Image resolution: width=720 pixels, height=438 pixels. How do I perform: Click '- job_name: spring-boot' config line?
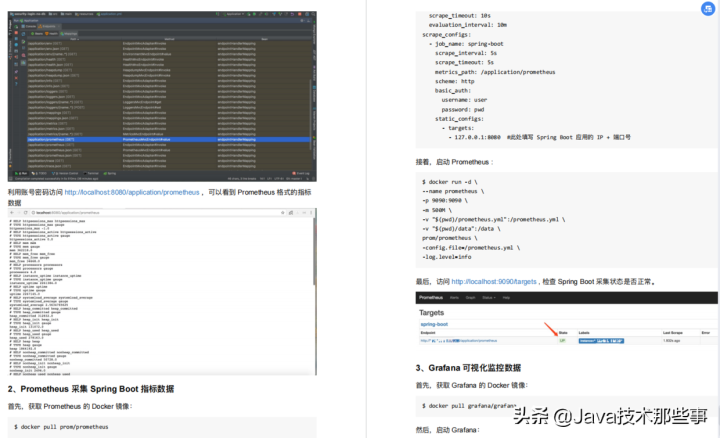pyautogui.click(x=466, y=44)
